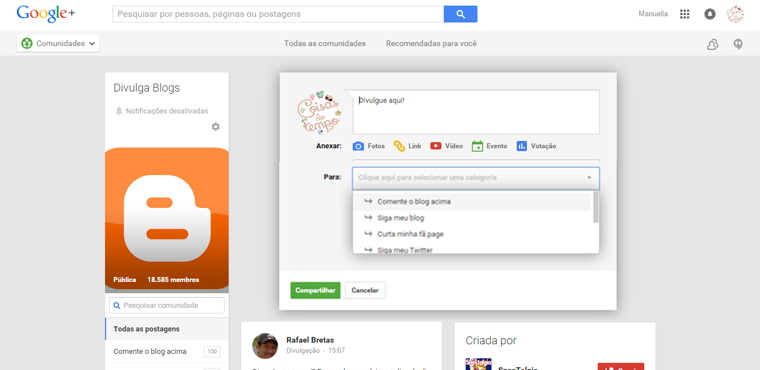Screen dimensions: 760x370
Task: Open the Hangouts quote icon
Action: pos(738,45)
